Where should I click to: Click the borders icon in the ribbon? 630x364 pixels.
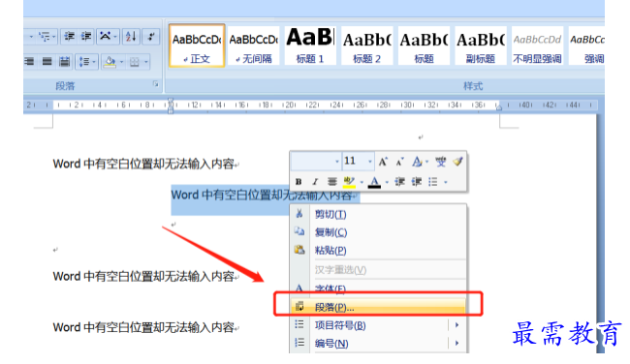pos(135,61)
